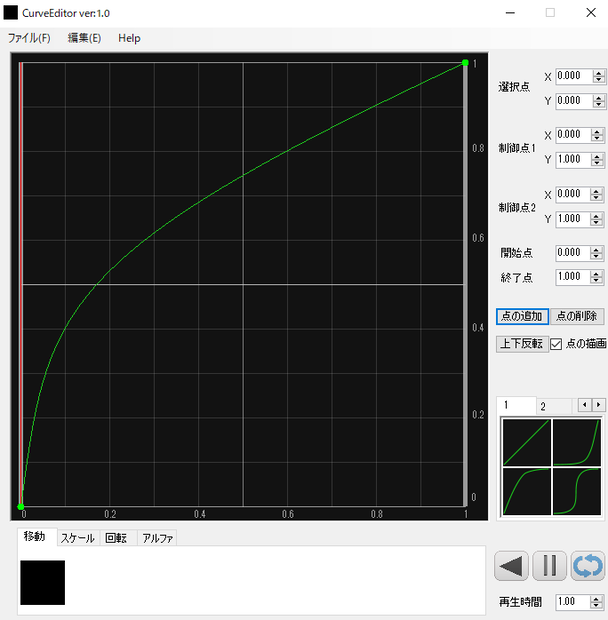
Task: Click the 点の削除 button
Action: tap(577, 316)
